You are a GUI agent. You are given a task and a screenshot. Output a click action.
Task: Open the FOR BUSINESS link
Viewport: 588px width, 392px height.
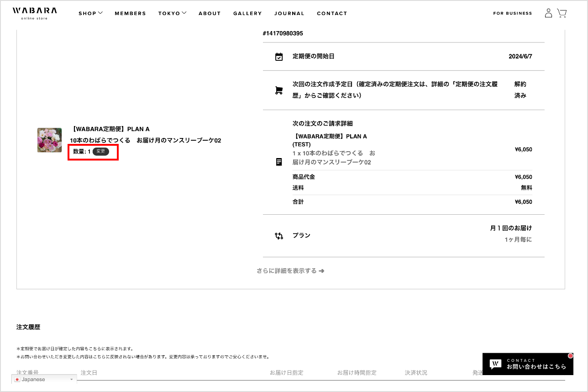pos(512,13)
